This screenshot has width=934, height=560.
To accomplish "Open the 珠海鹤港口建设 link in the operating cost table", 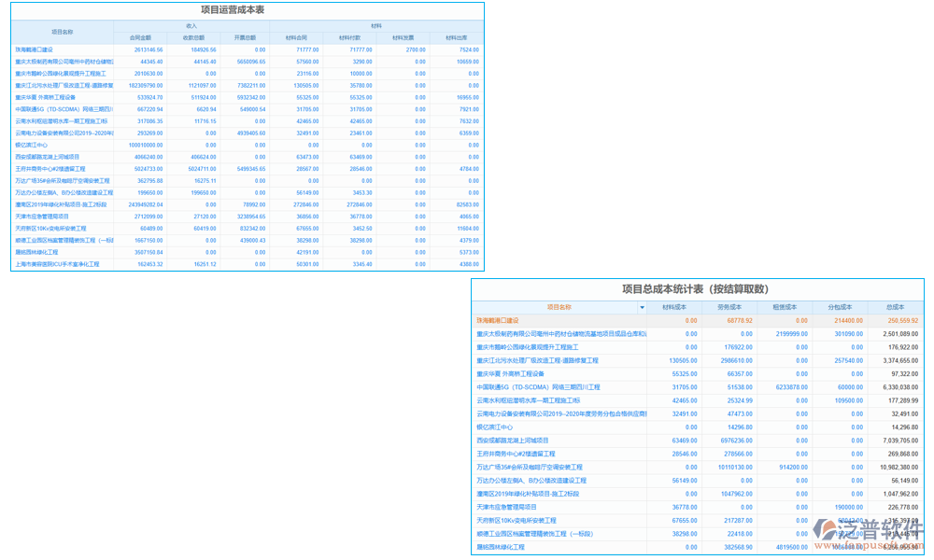I will [x=34, y=50].
